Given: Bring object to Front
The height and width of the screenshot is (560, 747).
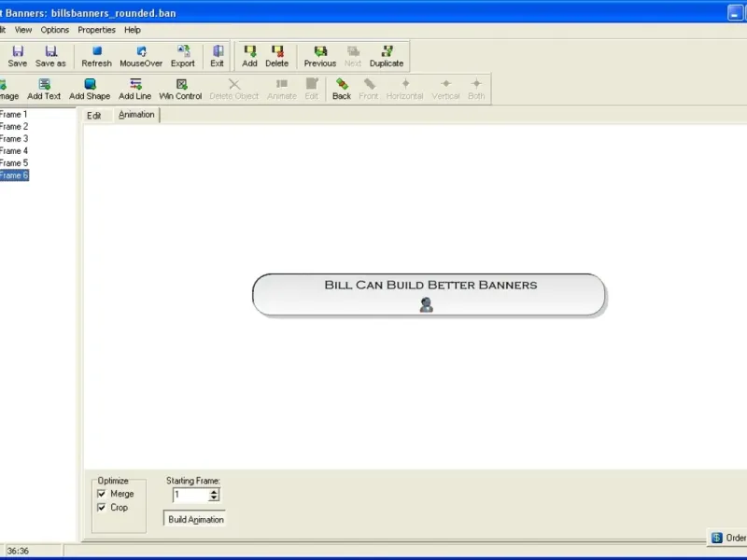Looking at the screenshot, I should click(369, 89).
